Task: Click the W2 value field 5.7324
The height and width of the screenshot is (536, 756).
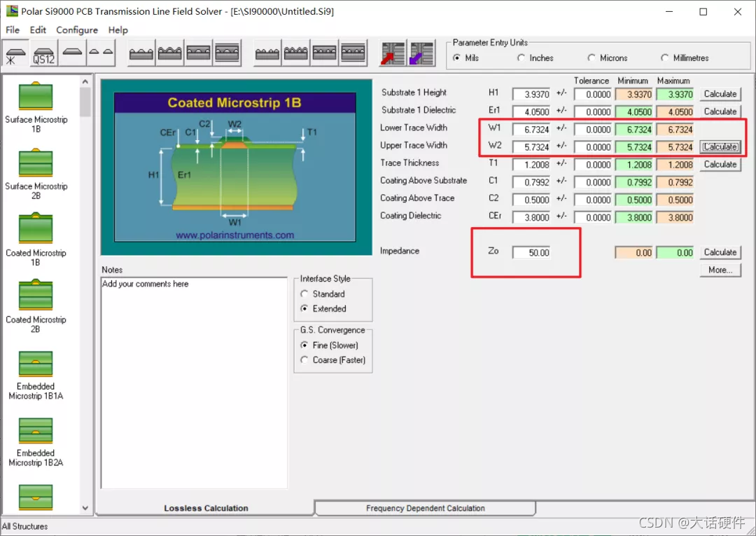Action: pos(531,147)
